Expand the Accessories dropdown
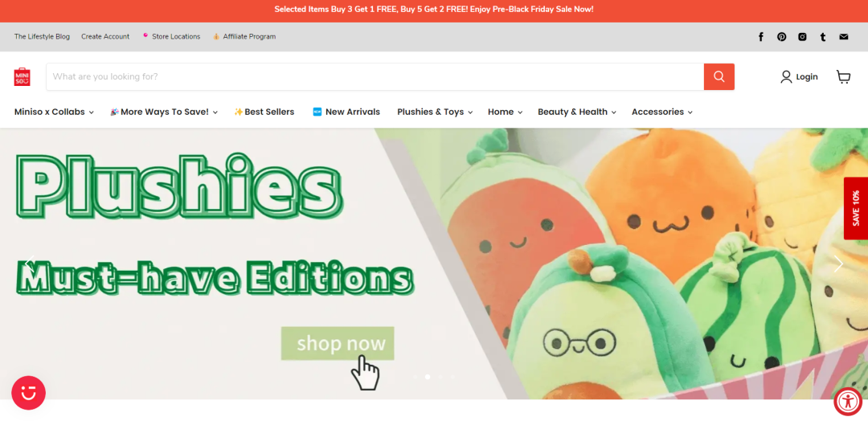This screenshot has height=421, width=868. click(662, 112)
